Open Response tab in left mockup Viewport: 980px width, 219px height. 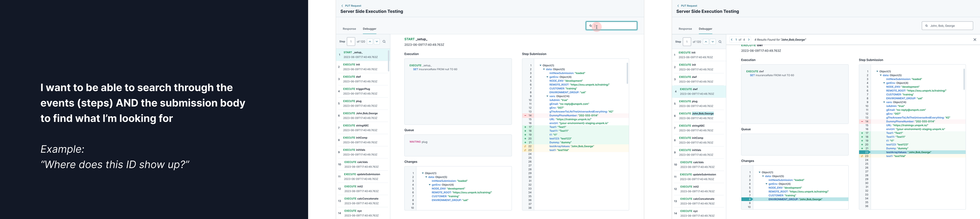coord(349,29)
